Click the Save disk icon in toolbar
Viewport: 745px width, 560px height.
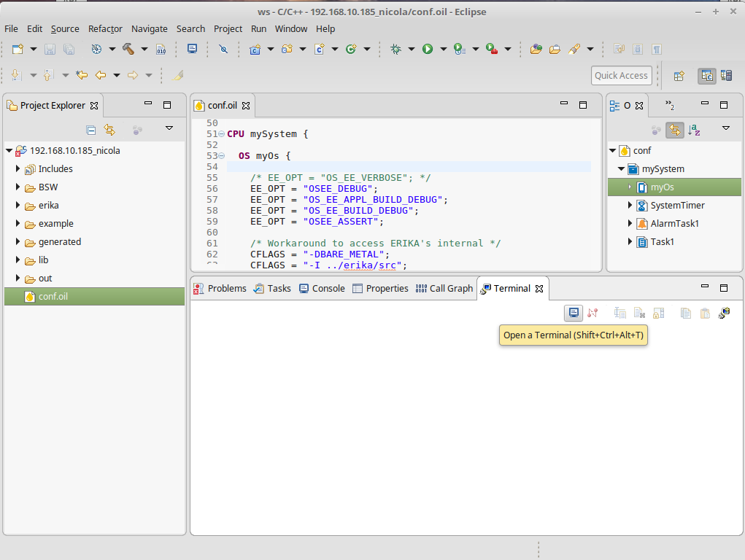(50, 49)
